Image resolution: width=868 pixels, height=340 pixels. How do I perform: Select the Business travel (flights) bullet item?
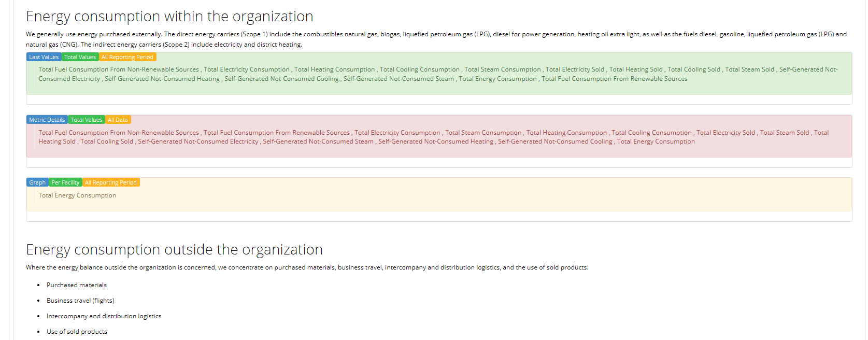pyautogui.click(x=80, y=301)
